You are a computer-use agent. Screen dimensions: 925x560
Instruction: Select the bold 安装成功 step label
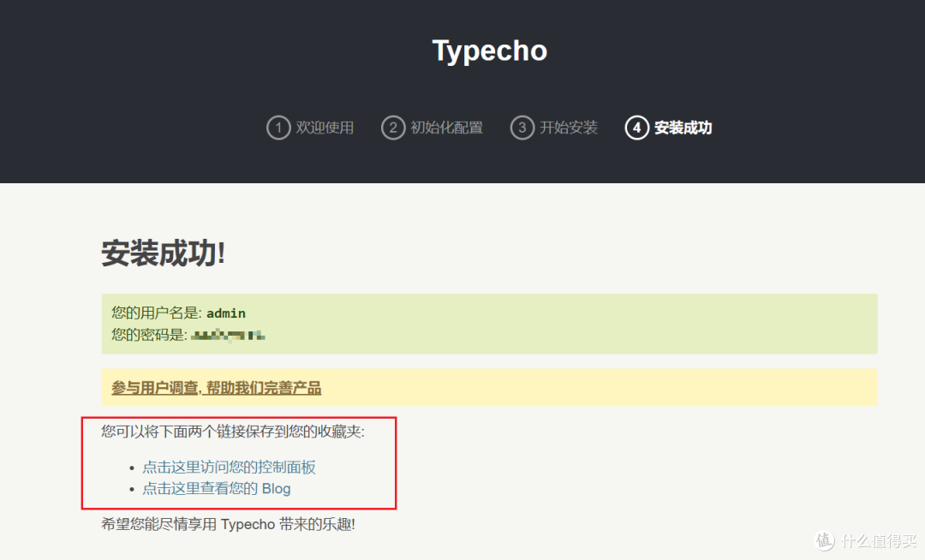point(684,127)
